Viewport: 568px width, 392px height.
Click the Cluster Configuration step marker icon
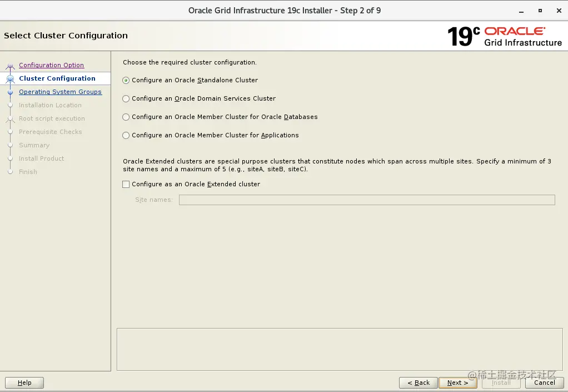(x=10, y=78)
